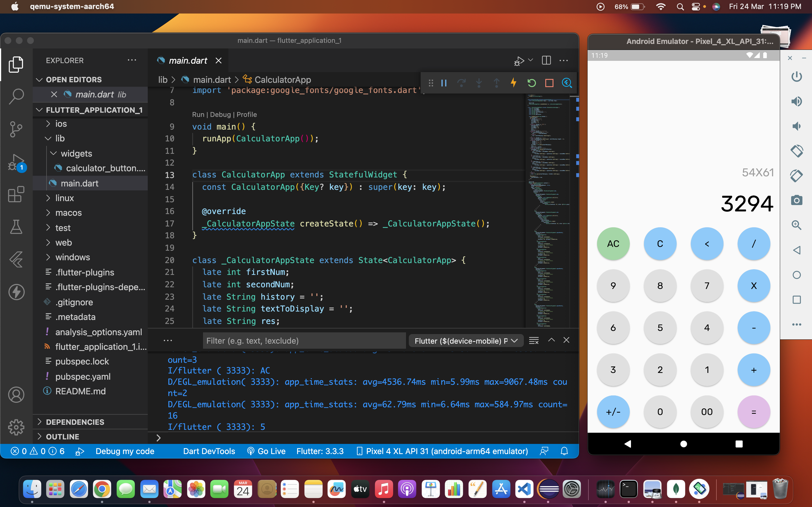
Task: Pause the running Flutter app
Action: 443,83
